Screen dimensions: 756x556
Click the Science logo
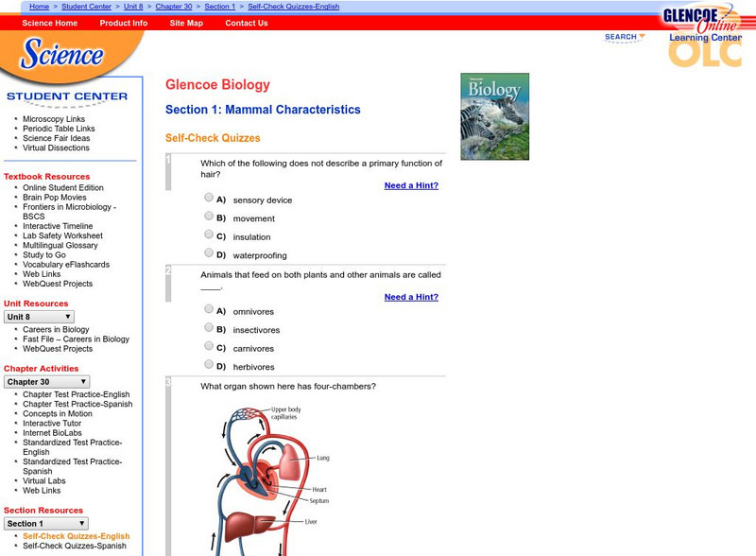pos(61,53)
